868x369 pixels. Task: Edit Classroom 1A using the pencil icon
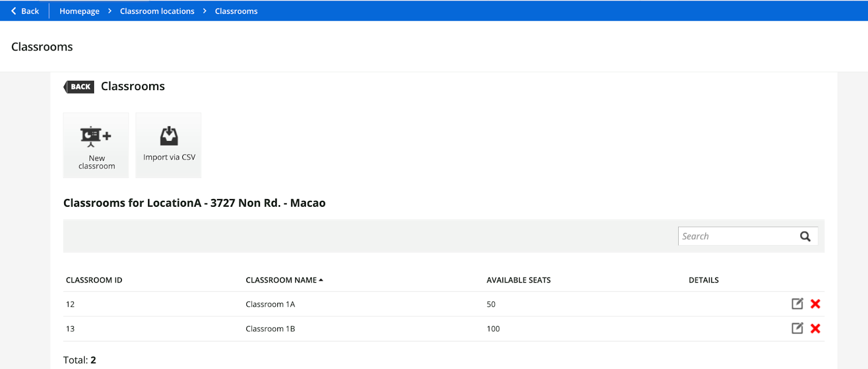click(x=797, y=304)
